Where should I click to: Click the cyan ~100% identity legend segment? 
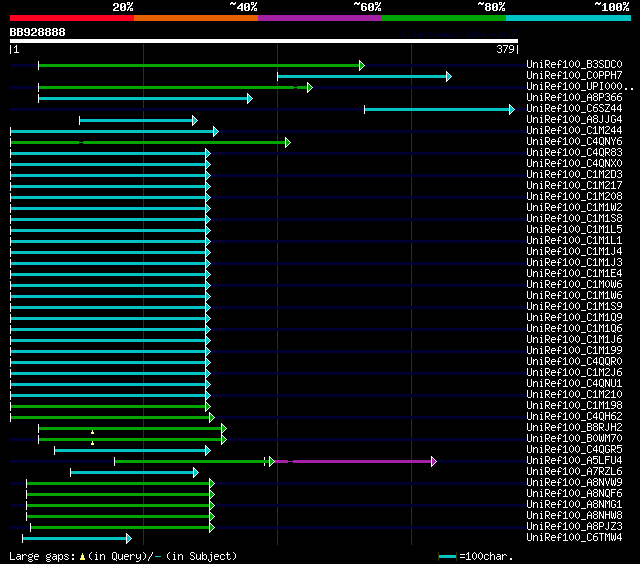point(569,18)
